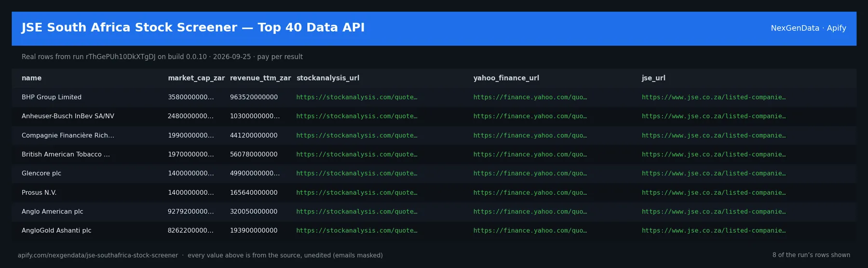Select the Anheuser-Busch InBev SA/NV name cell
The width and height of the screenshot is (868, 268).
pos(68,116)
